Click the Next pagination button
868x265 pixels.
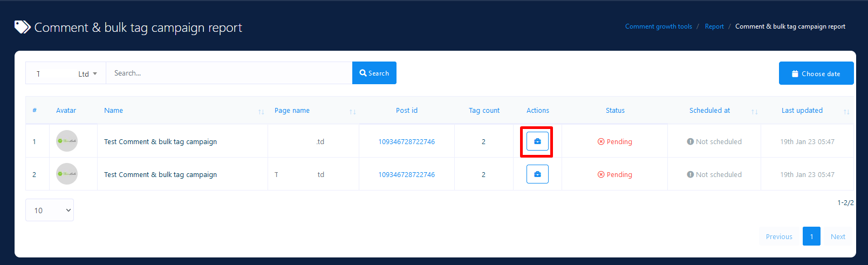pyautogui.click(x=837, y=236)
